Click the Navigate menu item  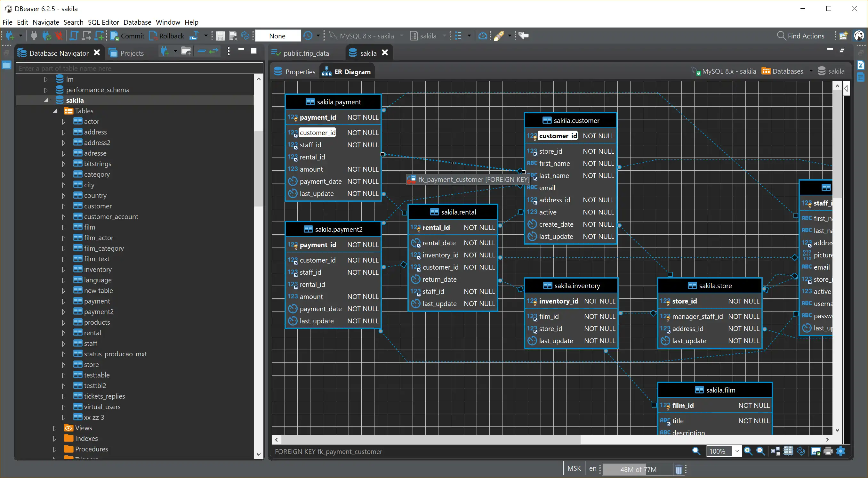pyautogui.click(x=46, y=22)
